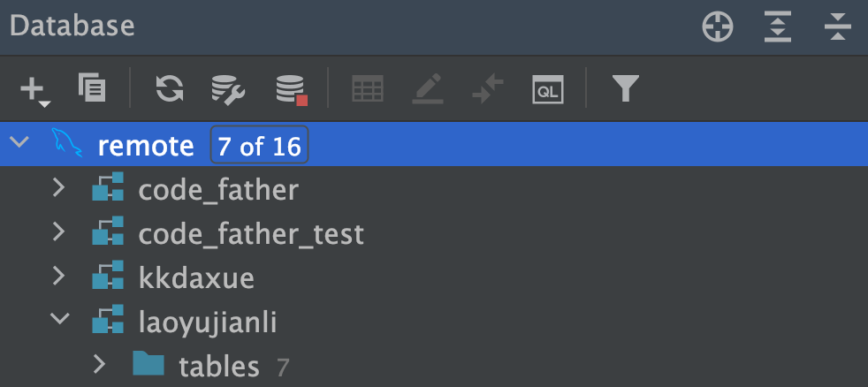The height and width of the screenshot is (387, 868).
Task: Click the Collapse All icon
Action: [x=836, y=27]
